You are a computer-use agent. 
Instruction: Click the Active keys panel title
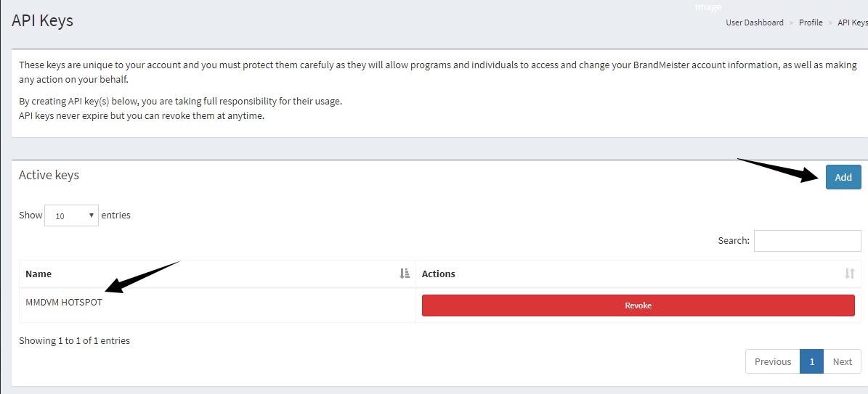click(x=49, y=175)
